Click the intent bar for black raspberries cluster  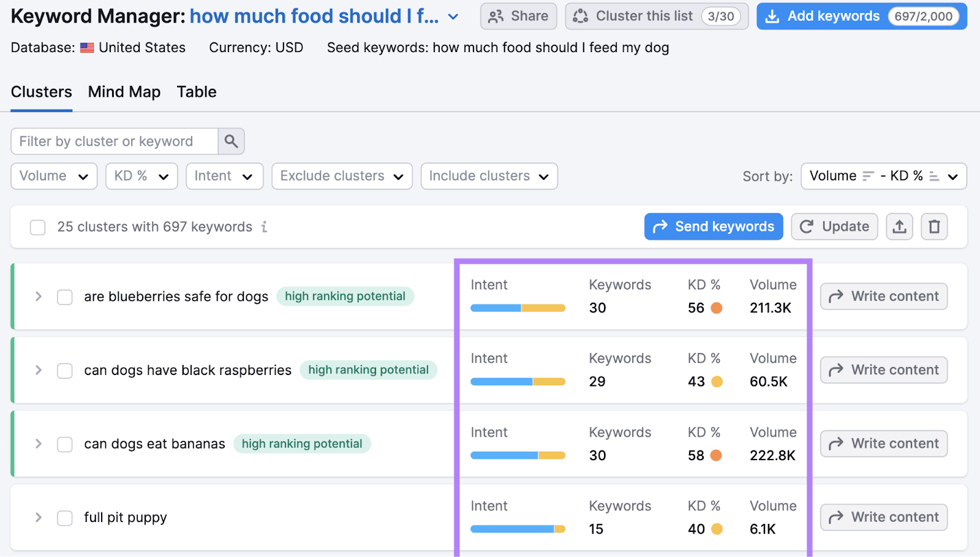pyautogui.click(x=518, y=382)
